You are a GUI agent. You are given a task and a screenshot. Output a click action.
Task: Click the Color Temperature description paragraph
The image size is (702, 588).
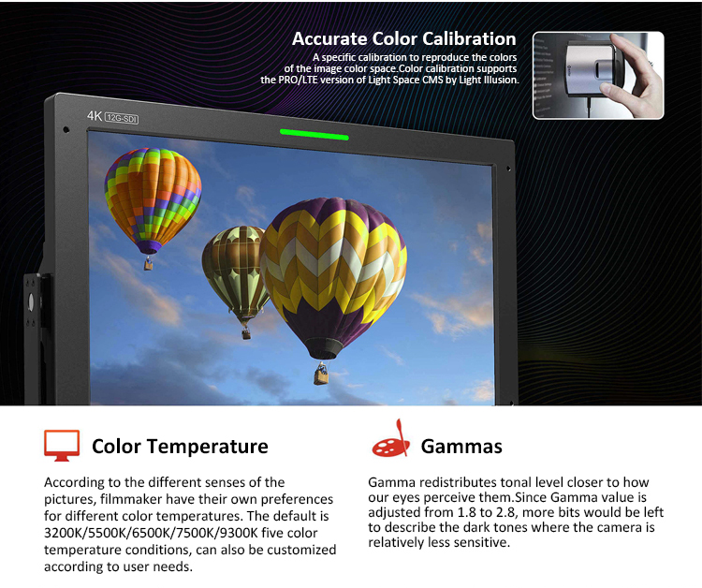click(x=189, y=524)
